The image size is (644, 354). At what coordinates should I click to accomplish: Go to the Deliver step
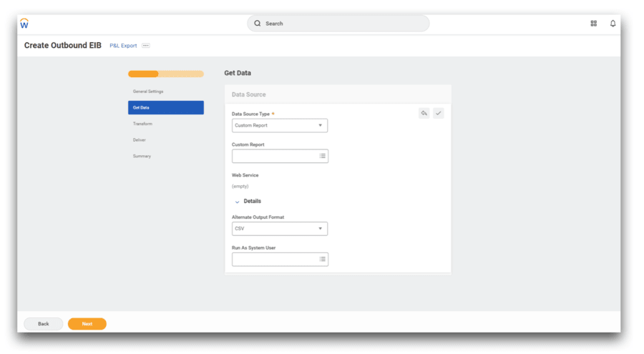click(x=140, y=140)
